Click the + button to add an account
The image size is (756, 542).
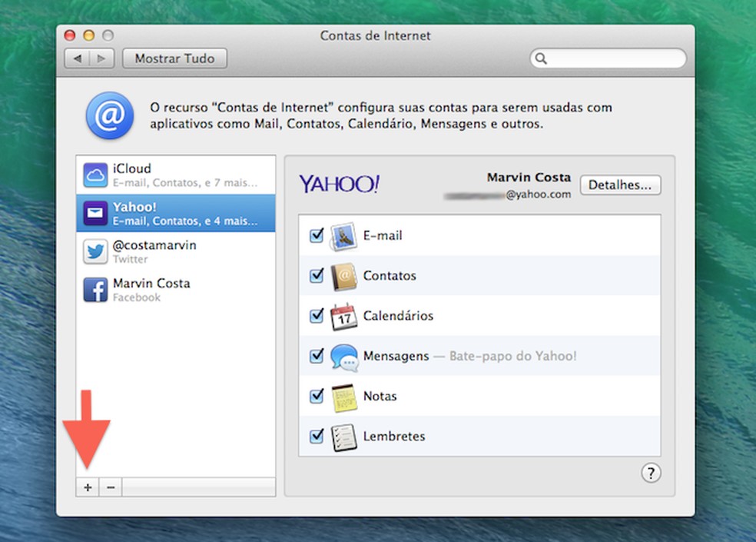87,487
